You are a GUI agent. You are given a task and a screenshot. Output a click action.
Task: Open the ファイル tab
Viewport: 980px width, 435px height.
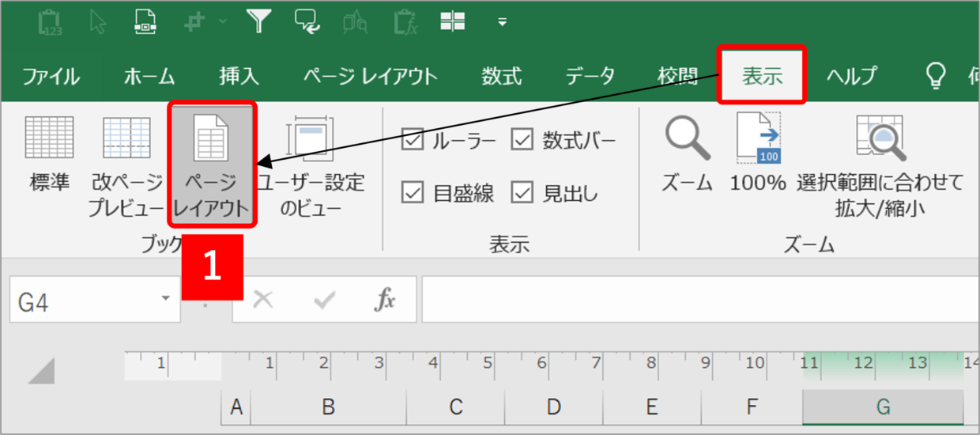point(51,77)
